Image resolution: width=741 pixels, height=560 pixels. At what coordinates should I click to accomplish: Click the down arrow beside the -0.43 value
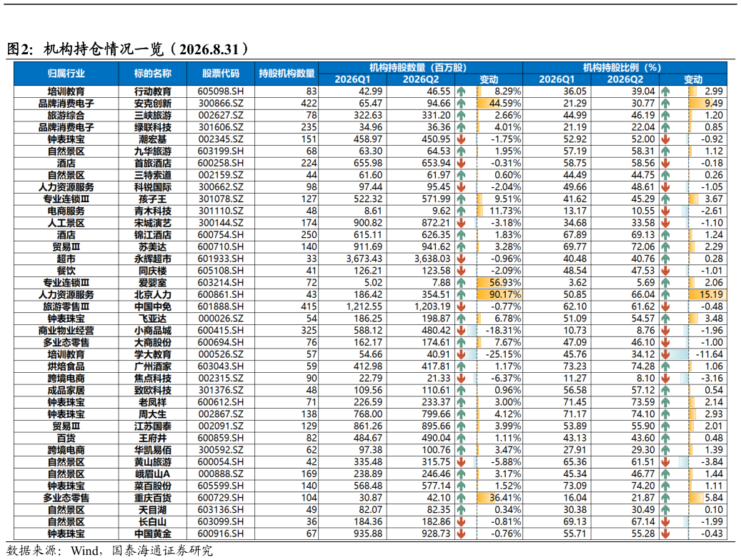coord(665,534)
